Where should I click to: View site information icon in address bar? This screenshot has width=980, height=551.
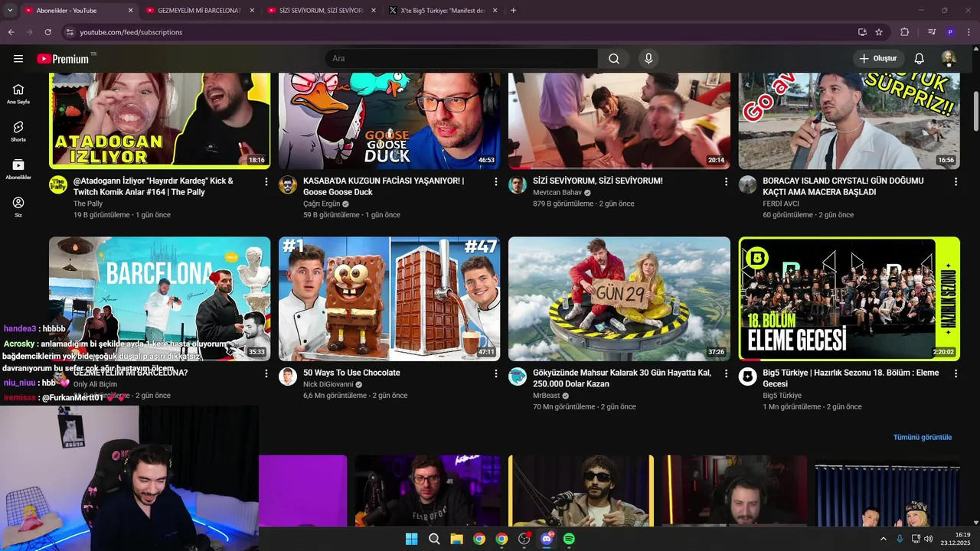pos(70,32)
